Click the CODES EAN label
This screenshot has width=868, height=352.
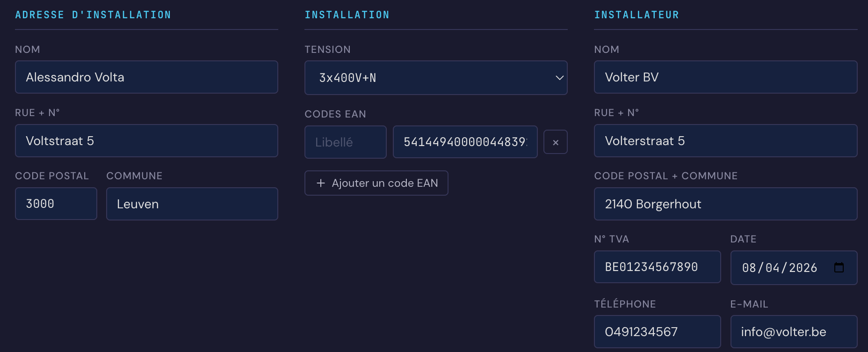click(x=335, y=114)
